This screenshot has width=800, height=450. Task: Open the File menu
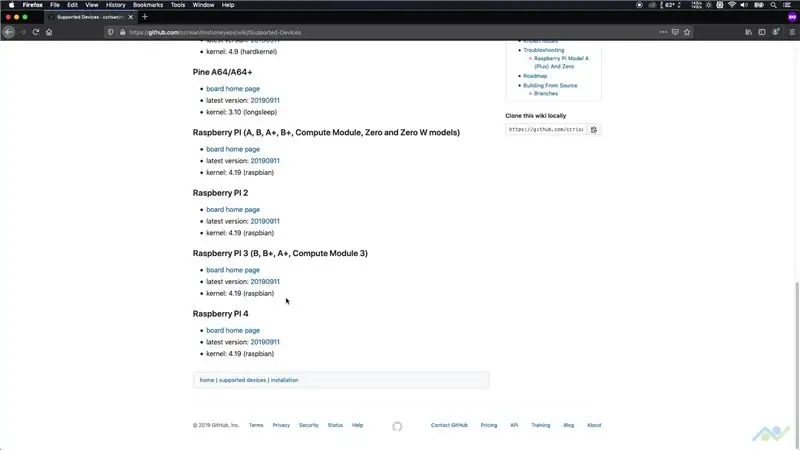point(55,5)
